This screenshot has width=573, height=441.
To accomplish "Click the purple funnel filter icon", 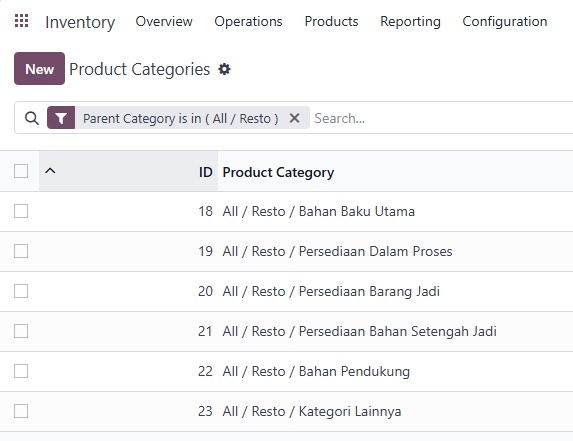I will pyautogui.click(x=61, y=118).
